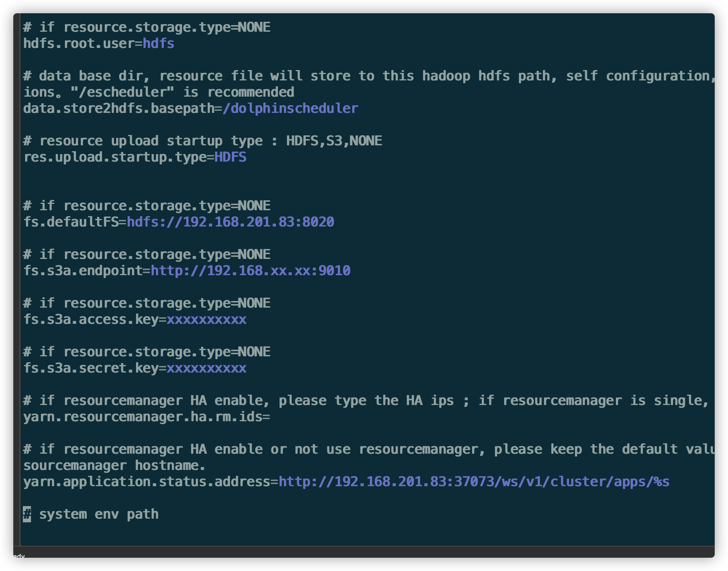The height and width of the screenshot is (571, 728).
Task: Click the /dolphinscheduler basepath value
Action: pyautogui.click(x=290, y=108)
